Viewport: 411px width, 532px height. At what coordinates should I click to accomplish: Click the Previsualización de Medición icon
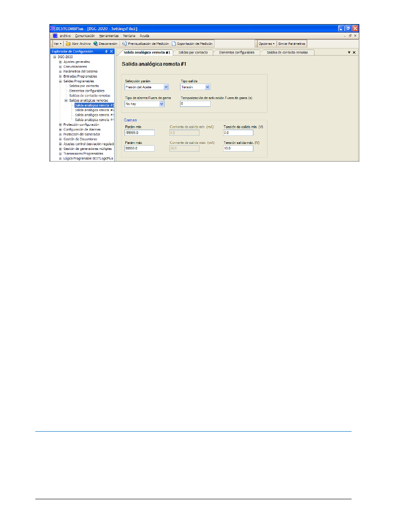(125, 44)
